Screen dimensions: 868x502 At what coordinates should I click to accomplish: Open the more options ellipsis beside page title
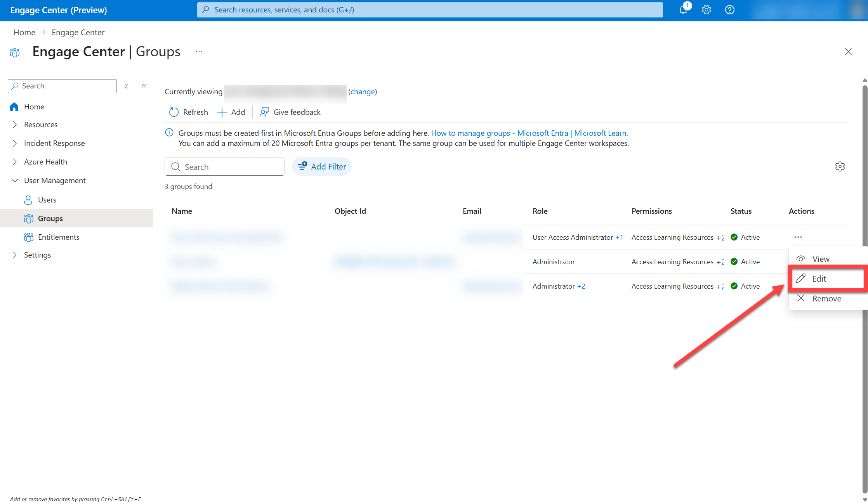tap(199, 52)
